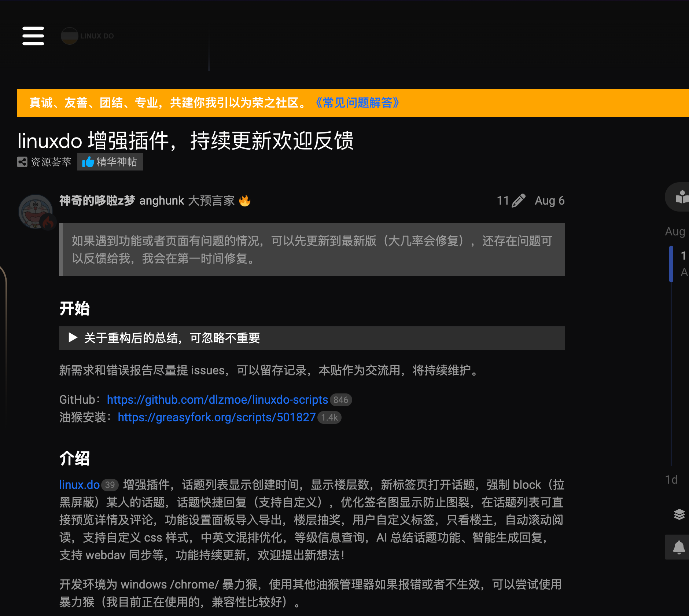Viewport: 689px width, 616px height.
Task: Open the poster's Doraemon avatar
Action: (x=36, y=212)
